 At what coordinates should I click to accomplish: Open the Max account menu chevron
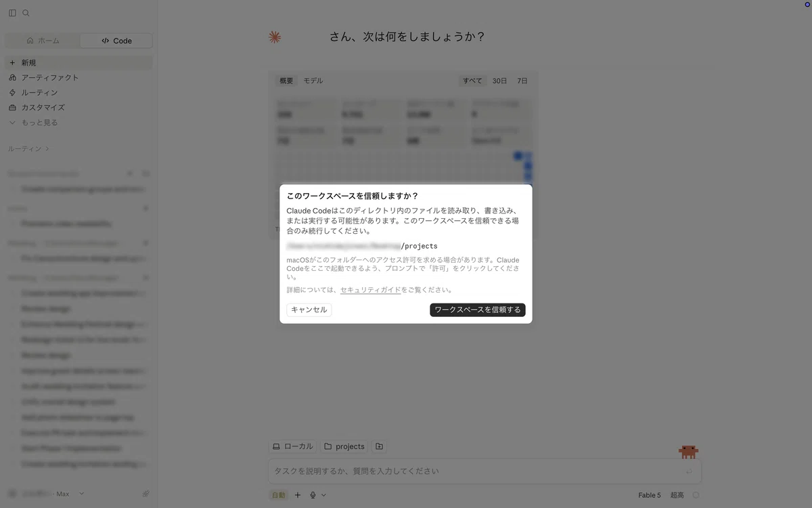[x=82, y=494]
